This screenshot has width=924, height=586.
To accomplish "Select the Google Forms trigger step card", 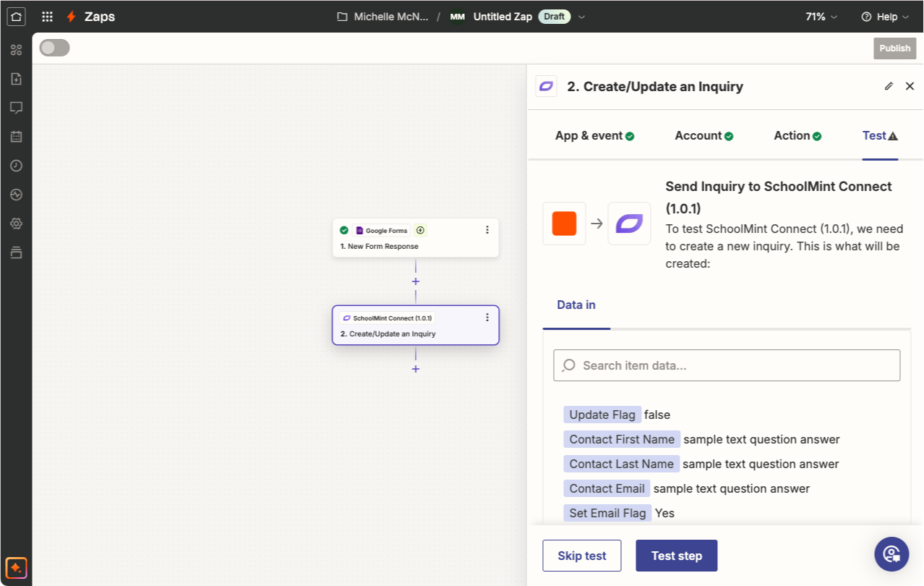I will (416, 237).
